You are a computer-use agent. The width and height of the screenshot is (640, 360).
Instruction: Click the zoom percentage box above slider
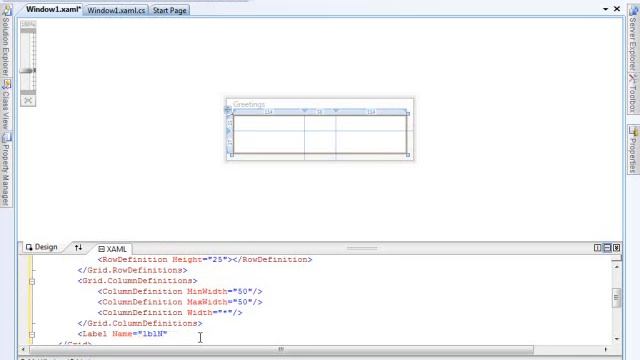point(28,24)
